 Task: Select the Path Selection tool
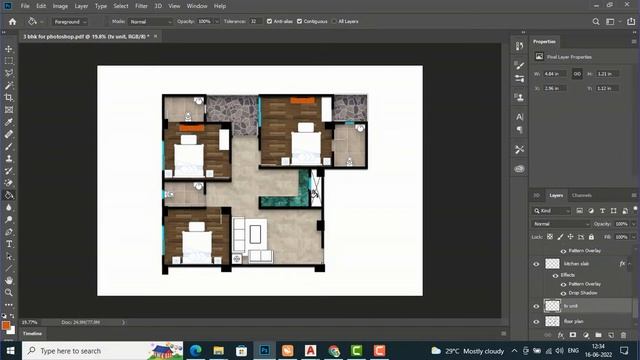pos(9,256)
